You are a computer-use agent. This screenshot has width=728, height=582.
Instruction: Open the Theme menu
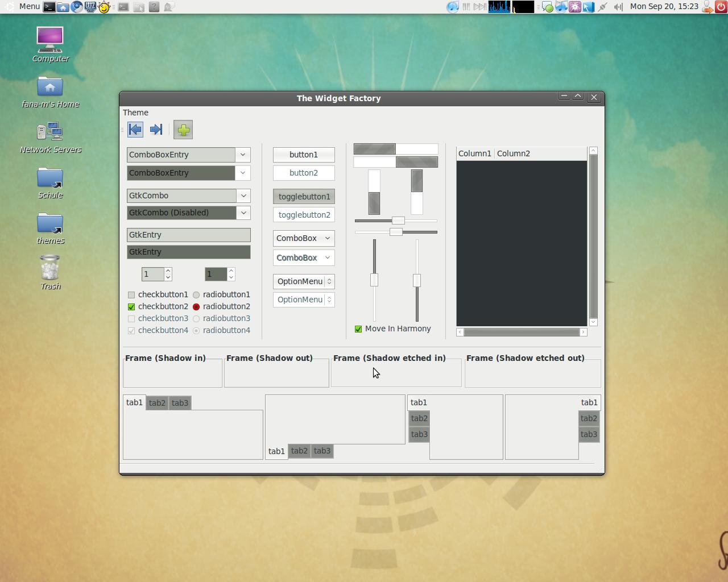(x=135, y=113)
